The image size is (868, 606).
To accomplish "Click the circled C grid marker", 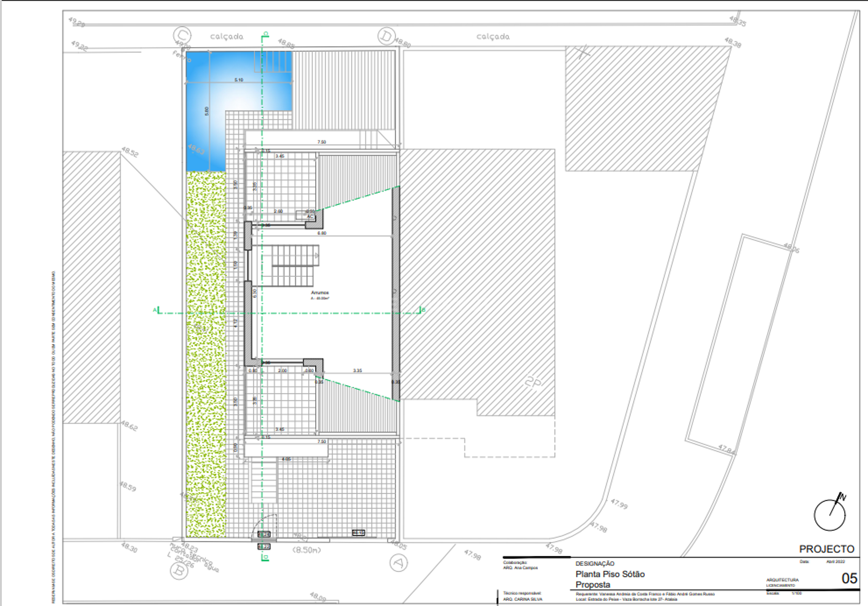I will point(182,35).
